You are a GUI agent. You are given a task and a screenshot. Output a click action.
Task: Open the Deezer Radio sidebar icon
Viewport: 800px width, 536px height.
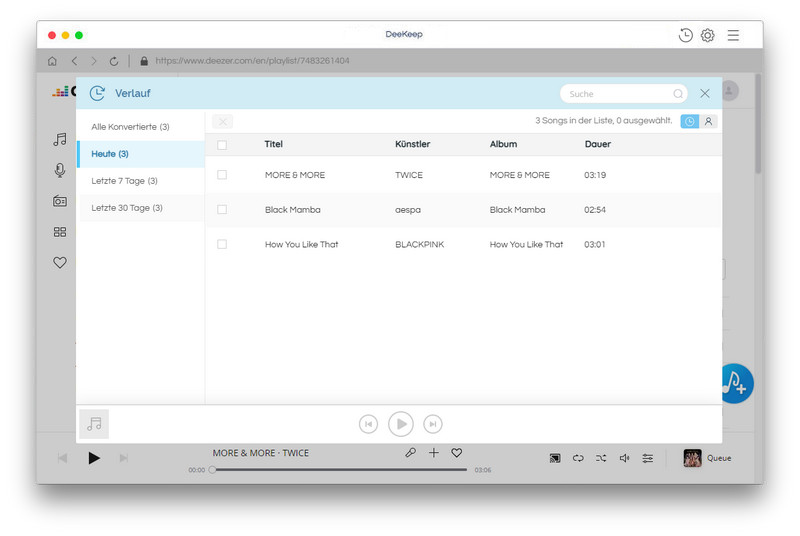tap(60, 201)
